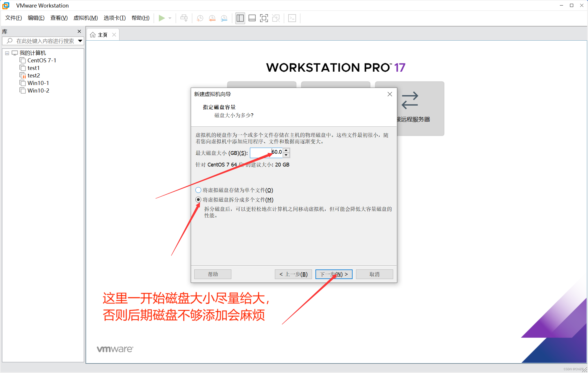Open the power options dropdown arrow
This screenshot has width=588, height=373.
(x=170, y=18)
